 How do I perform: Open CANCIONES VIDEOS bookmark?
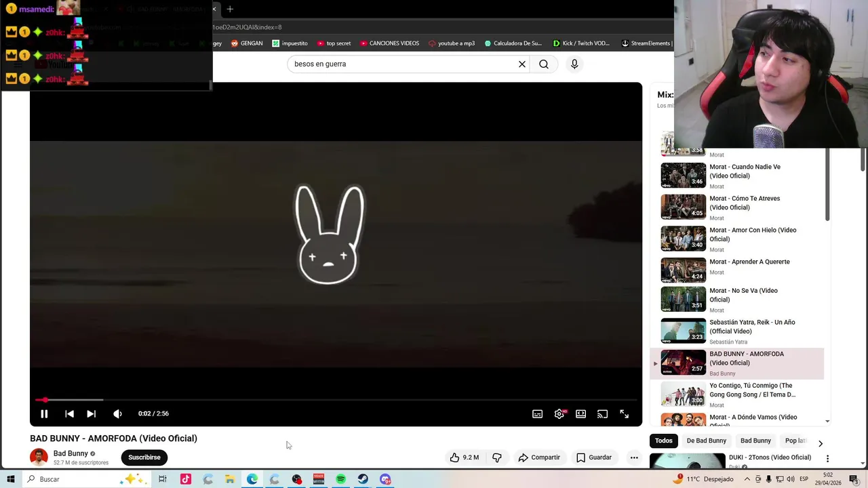389,43
